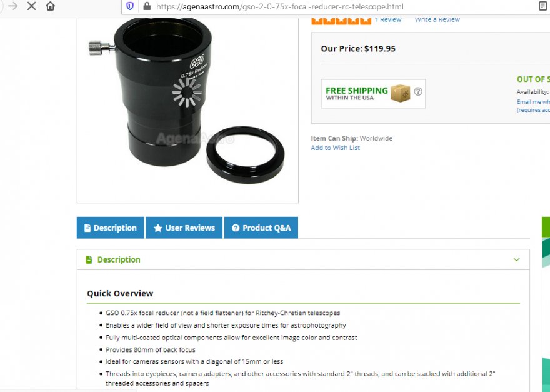The height and width of the screenshot is (392, 550).
Task: Click the browser forward arrow
Action: coord(13,6)
